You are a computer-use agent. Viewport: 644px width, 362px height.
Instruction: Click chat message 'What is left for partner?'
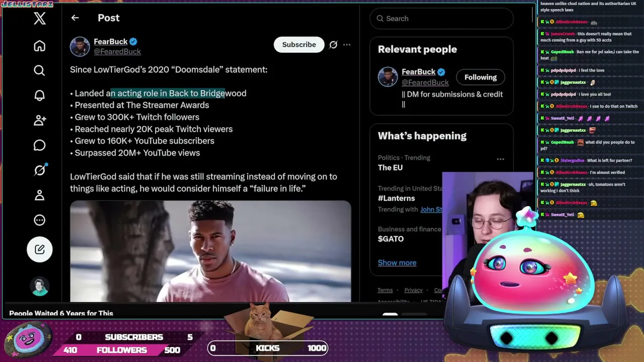tap(609, 160)
